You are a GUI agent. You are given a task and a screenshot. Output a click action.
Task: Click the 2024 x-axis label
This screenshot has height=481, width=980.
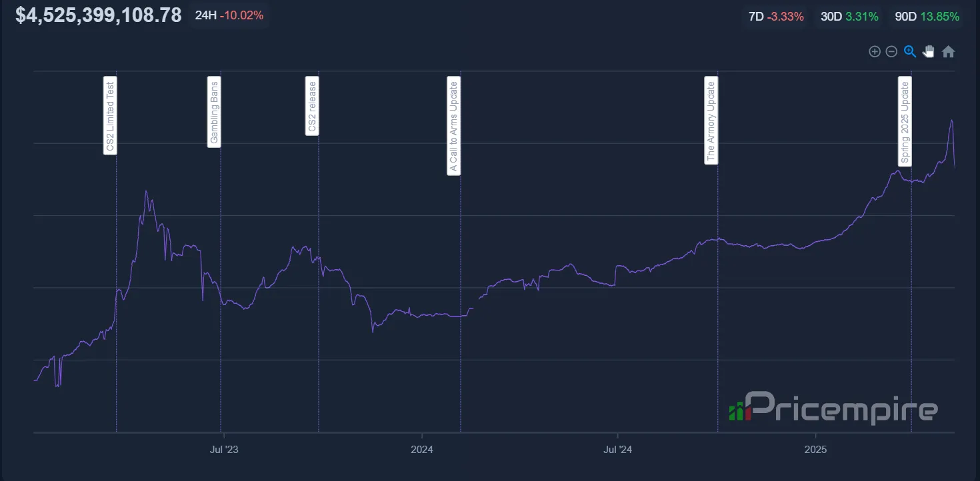[422, 450]
